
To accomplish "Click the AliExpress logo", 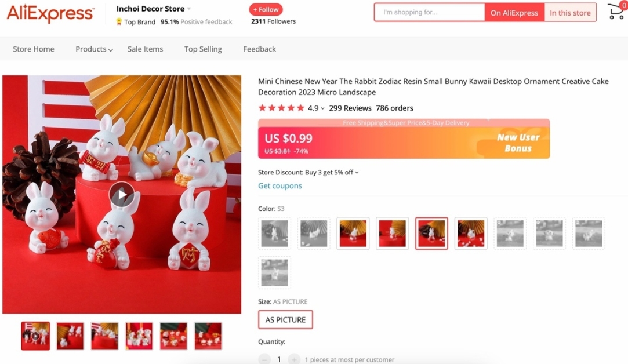I will point(50,13).
